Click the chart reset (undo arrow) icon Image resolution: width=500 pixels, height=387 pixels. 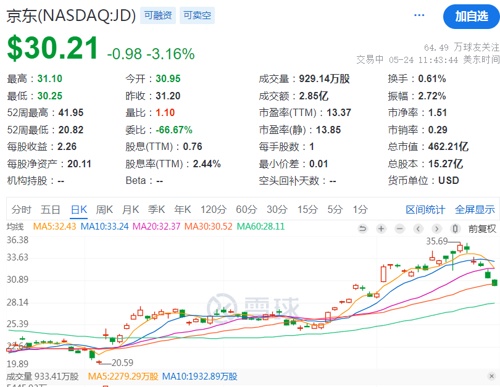click(362, 229)
